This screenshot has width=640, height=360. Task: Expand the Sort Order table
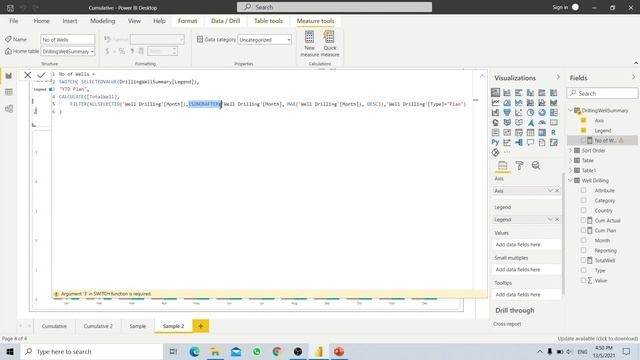click(x=571, y=151)
